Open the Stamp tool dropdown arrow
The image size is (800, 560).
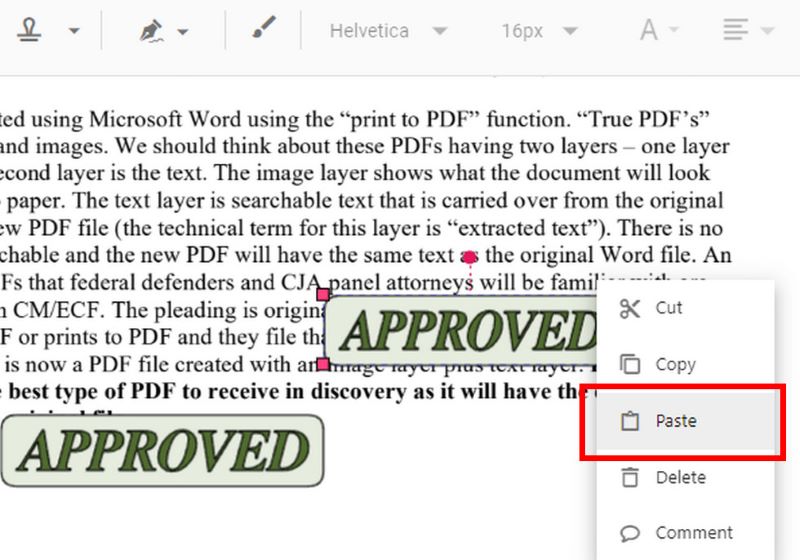click(74, 31)
